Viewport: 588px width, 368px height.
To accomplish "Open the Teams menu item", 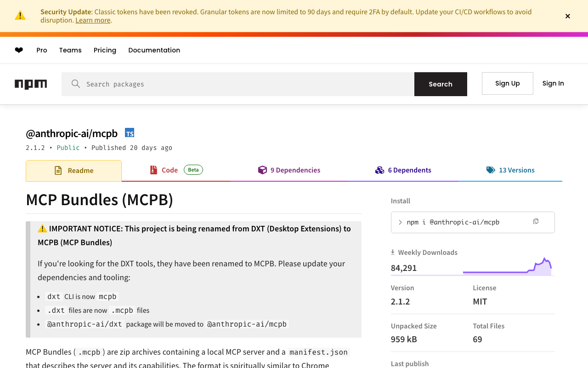I will (x=70, y=50).
